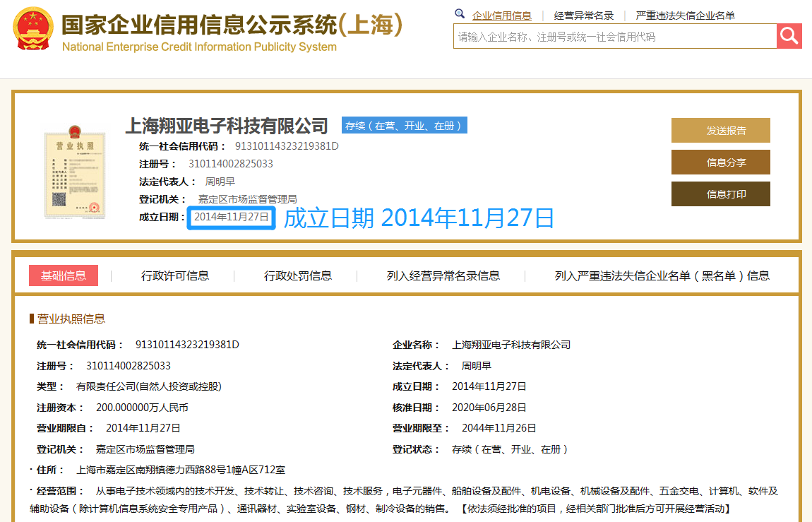Switch to the 行政处罚信息 tab
This screenshot has width=812, height=522.
click(x=298, y=275)
